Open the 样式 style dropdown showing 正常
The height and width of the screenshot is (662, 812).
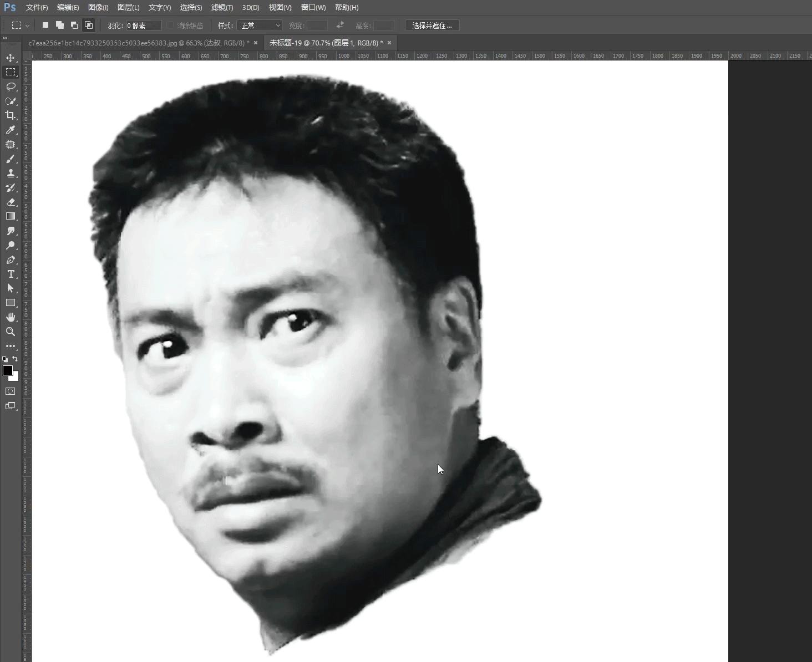[x=259, y=25]
